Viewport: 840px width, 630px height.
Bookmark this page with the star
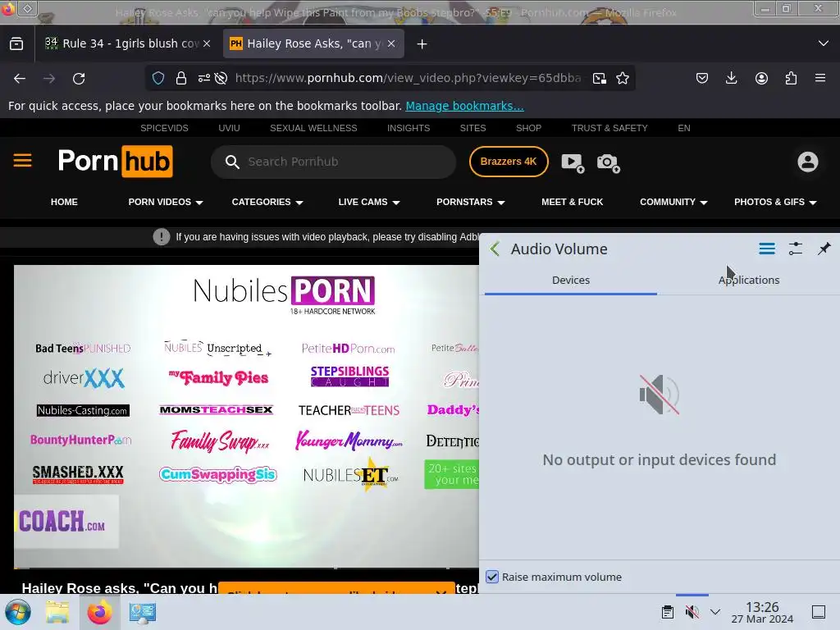[x=623, y=78]
